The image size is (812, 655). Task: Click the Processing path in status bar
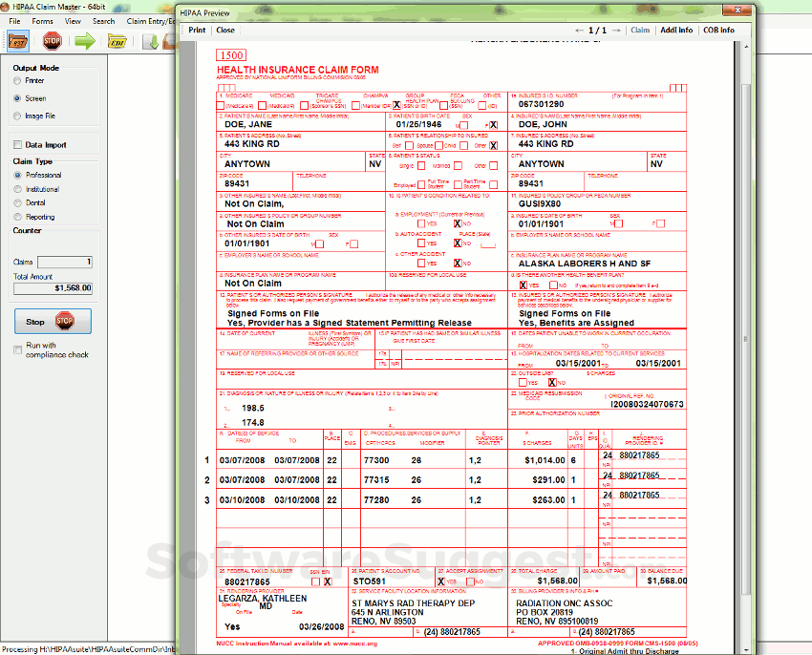click(x=88, y=649)
